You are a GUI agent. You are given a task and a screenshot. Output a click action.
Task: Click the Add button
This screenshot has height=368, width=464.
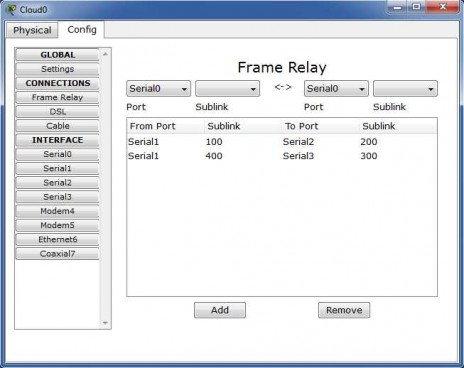click(x=220, y=310)
